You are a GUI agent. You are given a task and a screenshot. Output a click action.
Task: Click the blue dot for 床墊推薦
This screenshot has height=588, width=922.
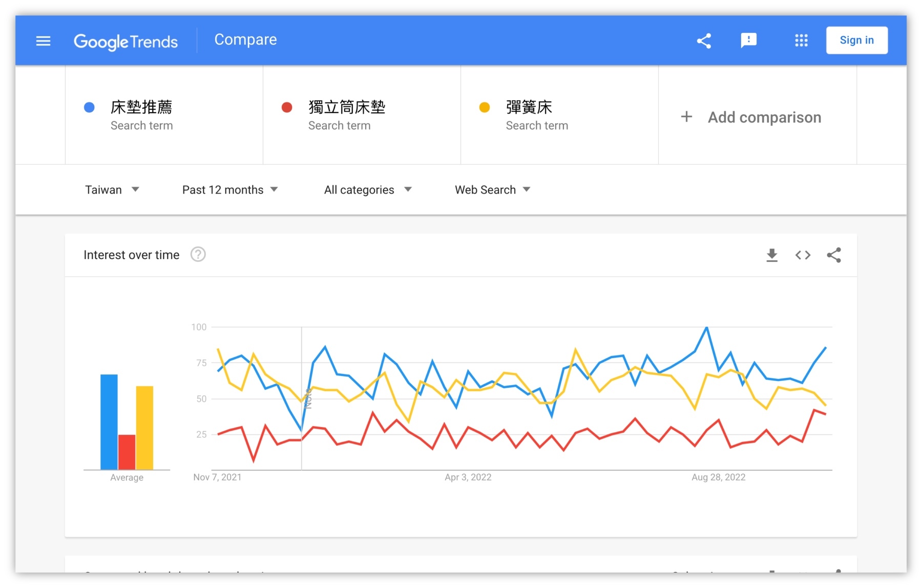click(x=89, y=107)
